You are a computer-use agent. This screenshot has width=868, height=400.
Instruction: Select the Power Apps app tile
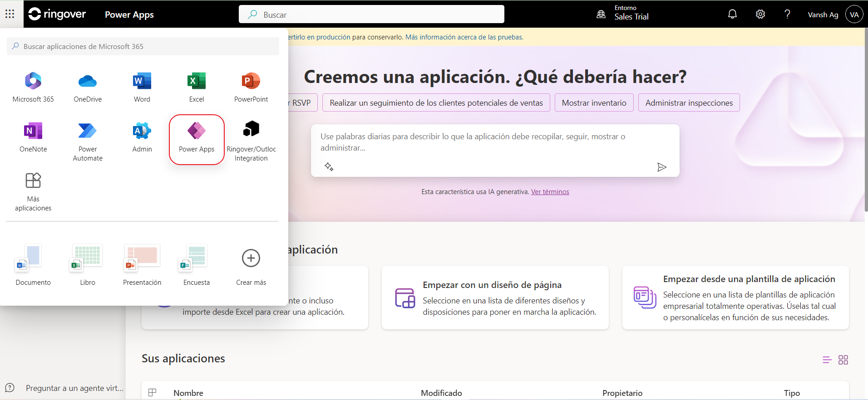[x=197, y=139]
